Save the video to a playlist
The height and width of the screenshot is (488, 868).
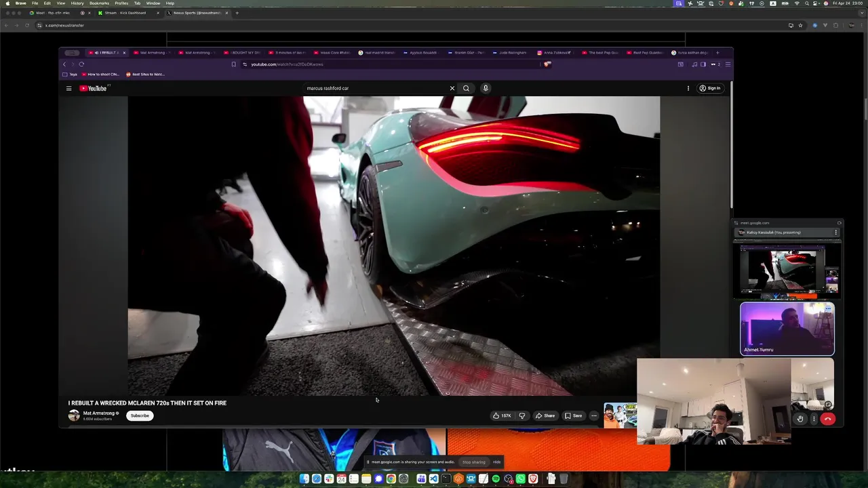coord(574,415)
